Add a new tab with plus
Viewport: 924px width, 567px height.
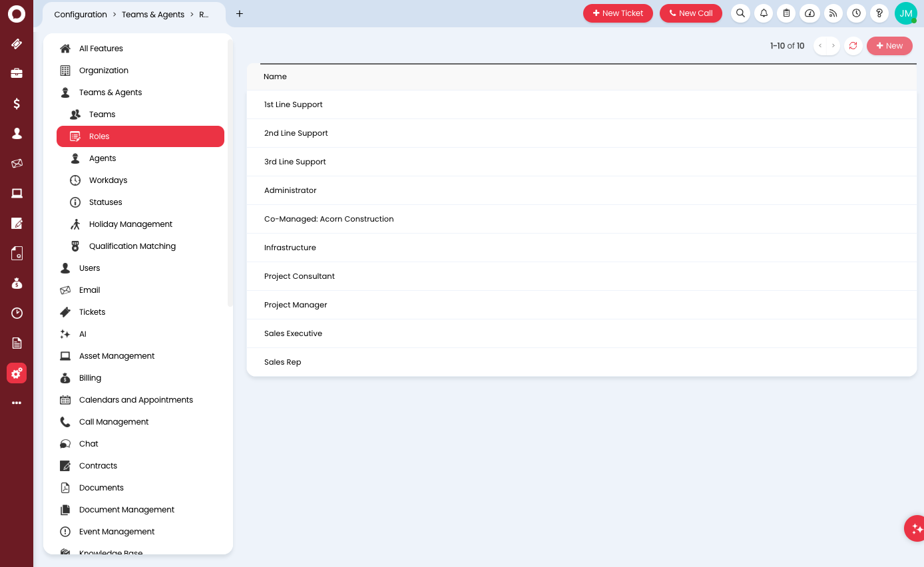click(x=240, y=14)
